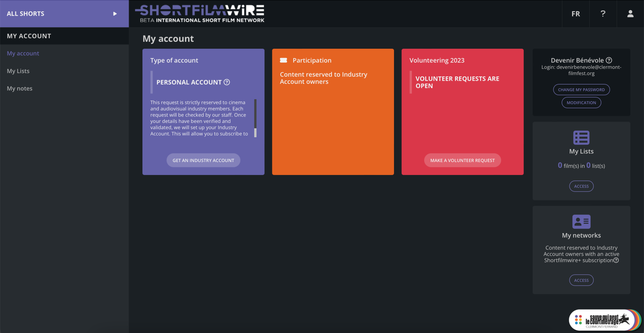Click the 0 film(s) in 0 list(s) text
The image size is (644, 333).
point(581,166)
